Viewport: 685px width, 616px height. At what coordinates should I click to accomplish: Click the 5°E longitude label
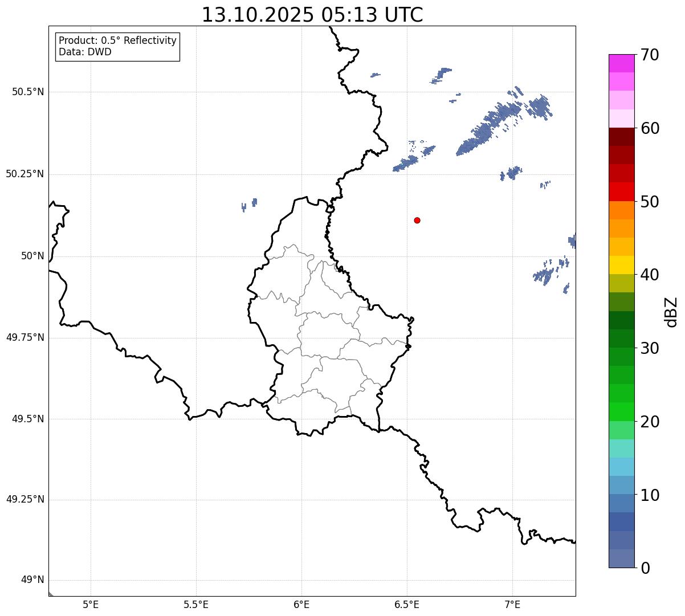click(91, 605)
